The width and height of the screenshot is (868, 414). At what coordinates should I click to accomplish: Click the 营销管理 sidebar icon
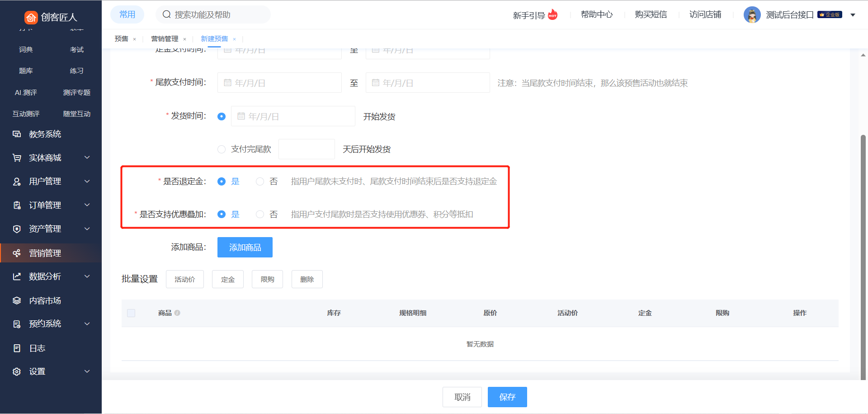click(x=17, y=253)
